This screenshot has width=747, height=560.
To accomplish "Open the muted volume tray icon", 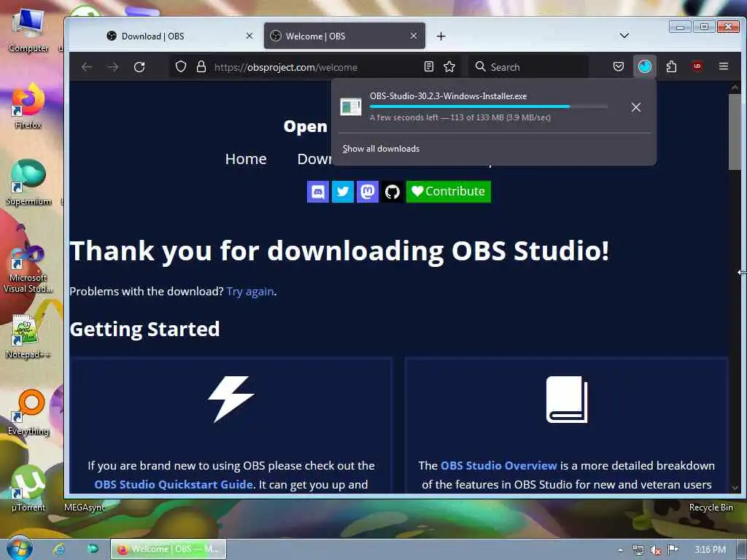I will point(656,550).
